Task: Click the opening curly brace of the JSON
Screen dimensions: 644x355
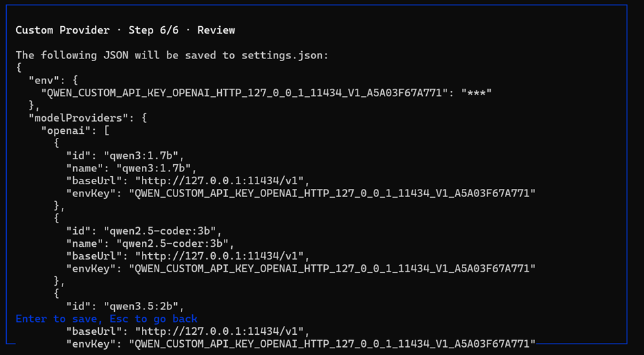Action: [x=18, y=68]
